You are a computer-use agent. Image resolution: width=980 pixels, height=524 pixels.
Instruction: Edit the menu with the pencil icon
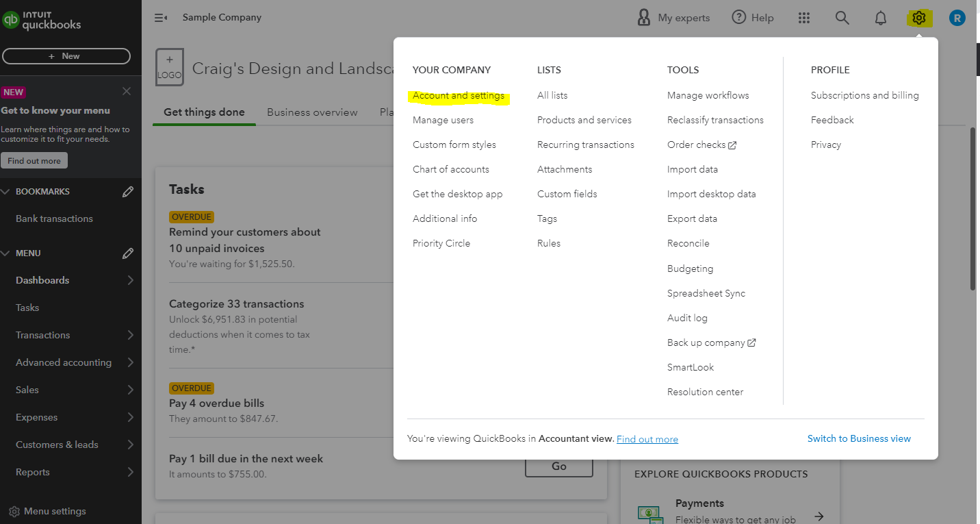128,253
